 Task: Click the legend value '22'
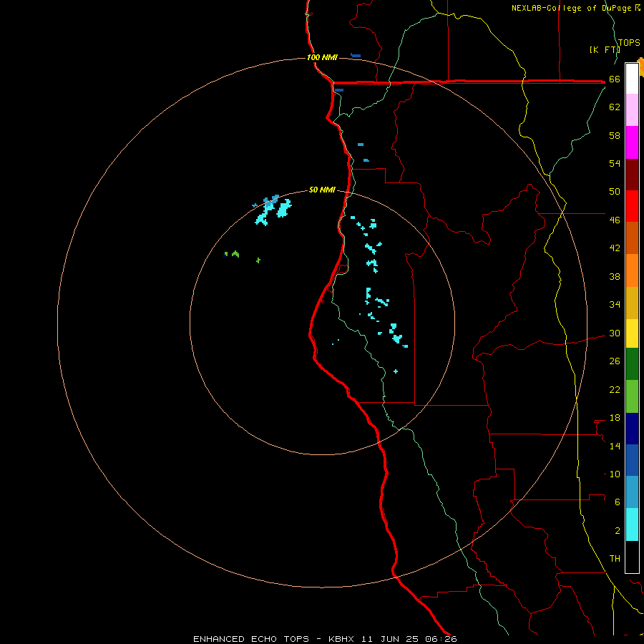pyautogui.click(x=615, y=389)
